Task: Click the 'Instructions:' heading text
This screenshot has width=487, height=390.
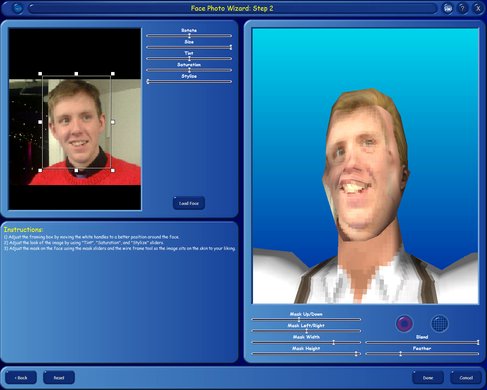Action: [x=23, y=230]
